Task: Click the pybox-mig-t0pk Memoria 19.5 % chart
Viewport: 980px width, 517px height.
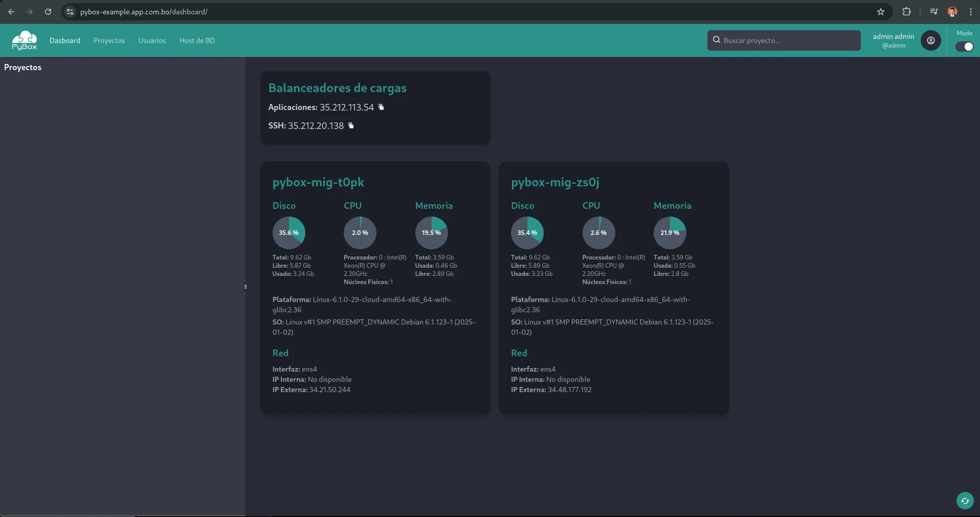Action: pyautogui.click(x=432, y=232)
